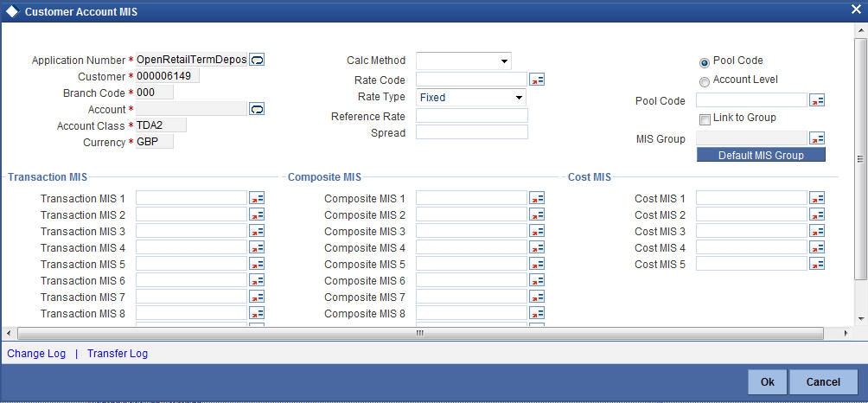The height and width of the screenshot is (403, 868).
Task: Click the Spread input field
Action: point(472,131)
